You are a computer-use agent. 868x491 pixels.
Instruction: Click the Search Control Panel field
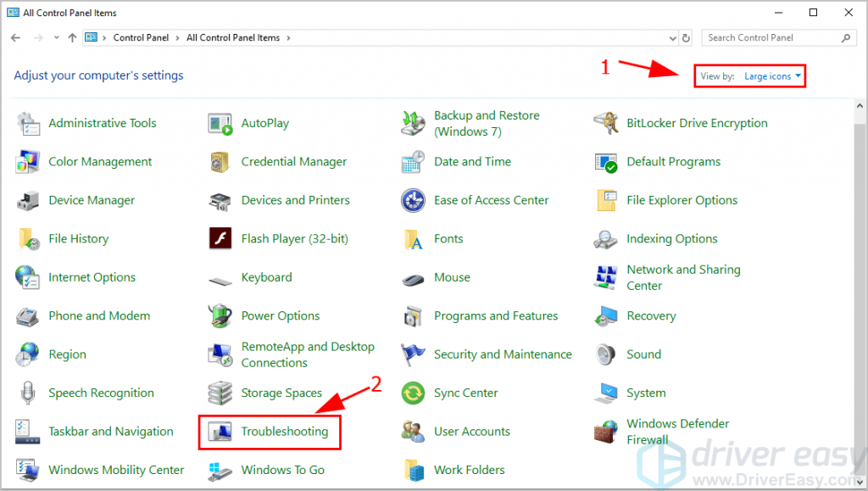click(771, 38)
